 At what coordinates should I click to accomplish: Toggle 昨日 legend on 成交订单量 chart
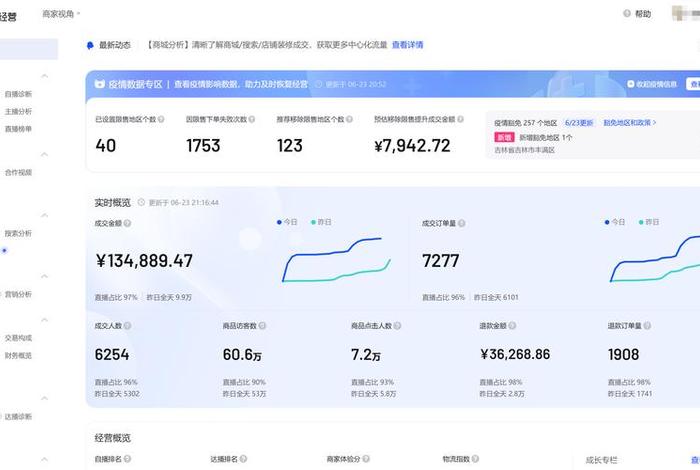(x=649, y=222)
